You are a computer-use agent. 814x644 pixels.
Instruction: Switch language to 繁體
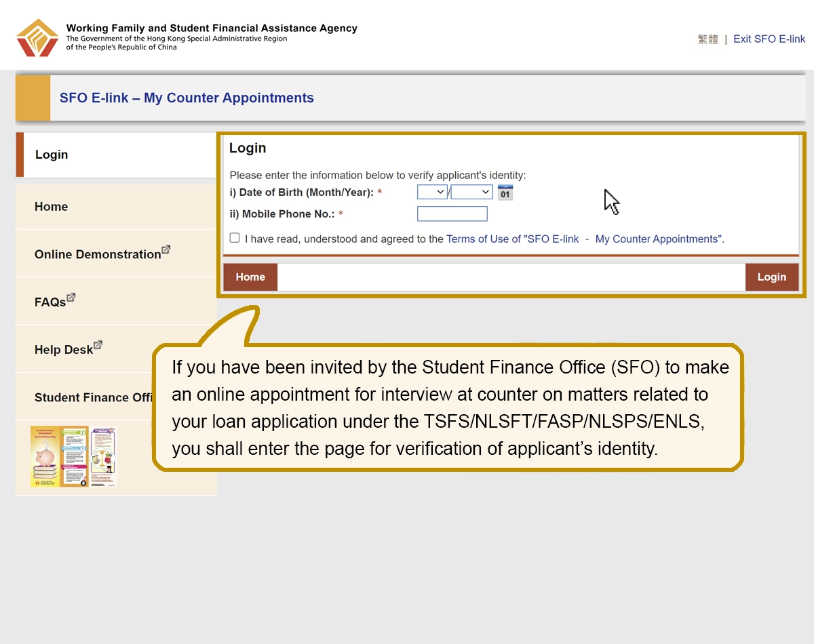(x=708, y=39)
